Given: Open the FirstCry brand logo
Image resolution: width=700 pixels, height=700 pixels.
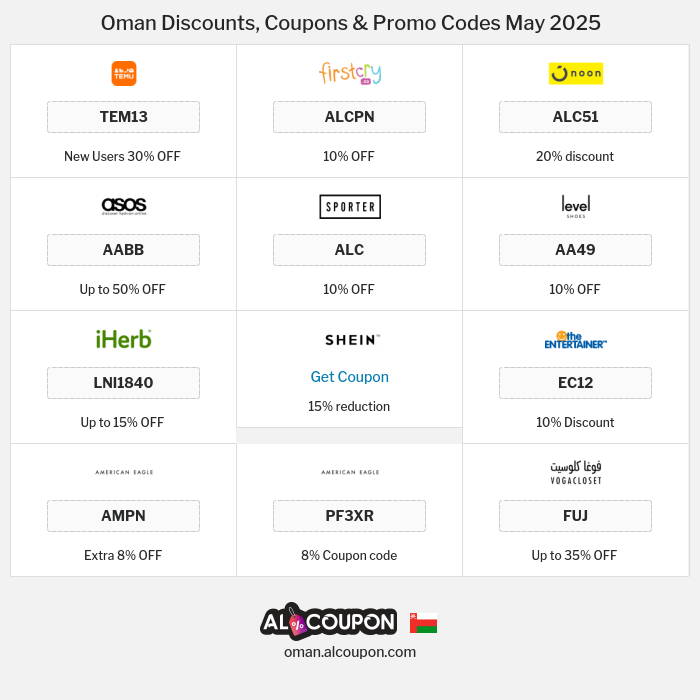Looking at the screenshot, I should tap(349, 73).
